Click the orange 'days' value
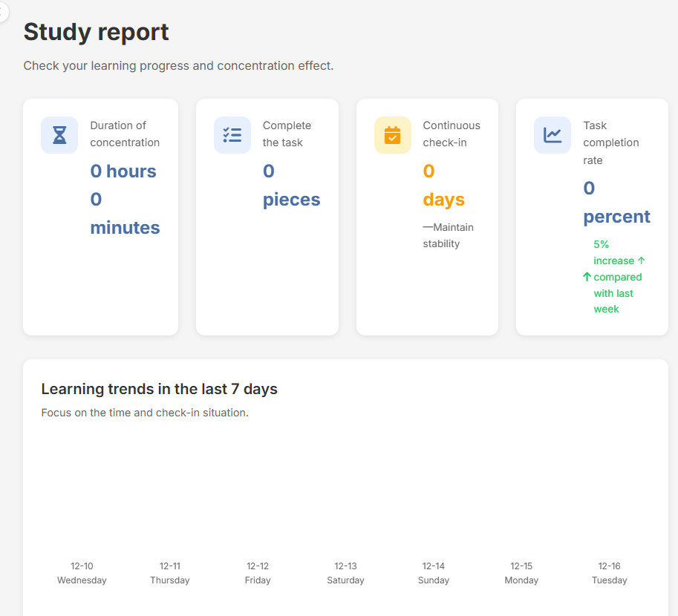The image size is (678, 616). pyautogui.click(x=443, y=200)
